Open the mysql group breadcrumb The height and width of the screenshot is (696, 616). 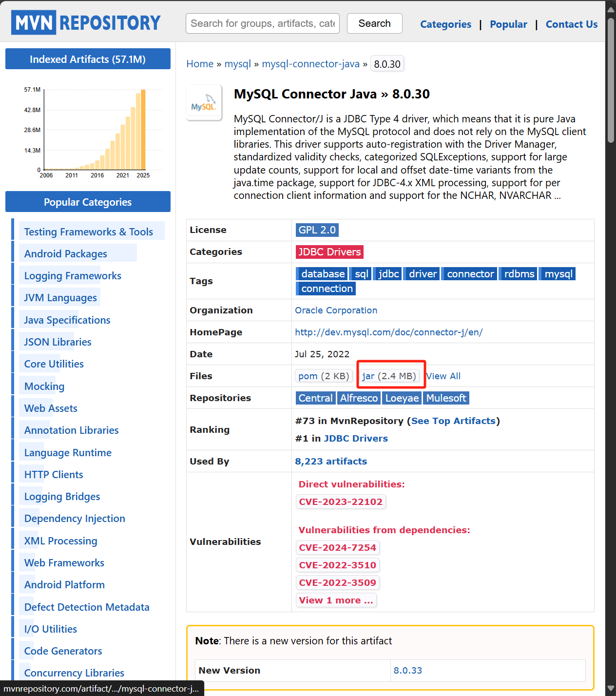tap(237, 64)
